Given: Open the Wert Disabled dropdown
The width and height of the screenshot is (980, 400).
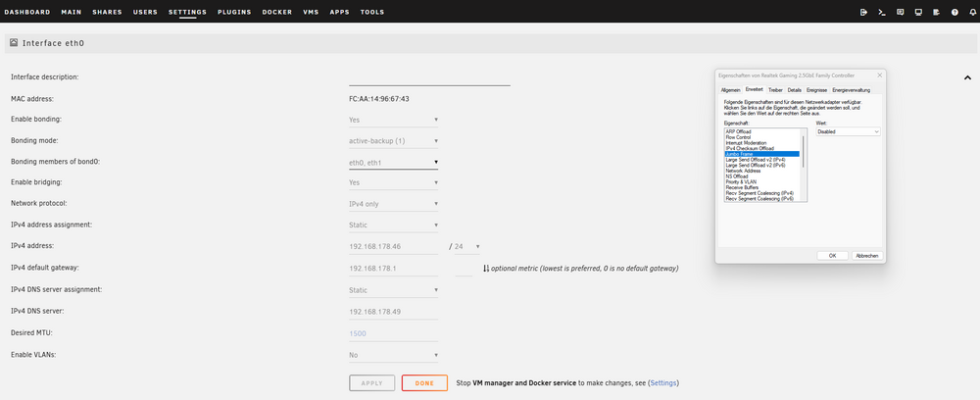Looking at the screenshot, I should coord(848,132).
